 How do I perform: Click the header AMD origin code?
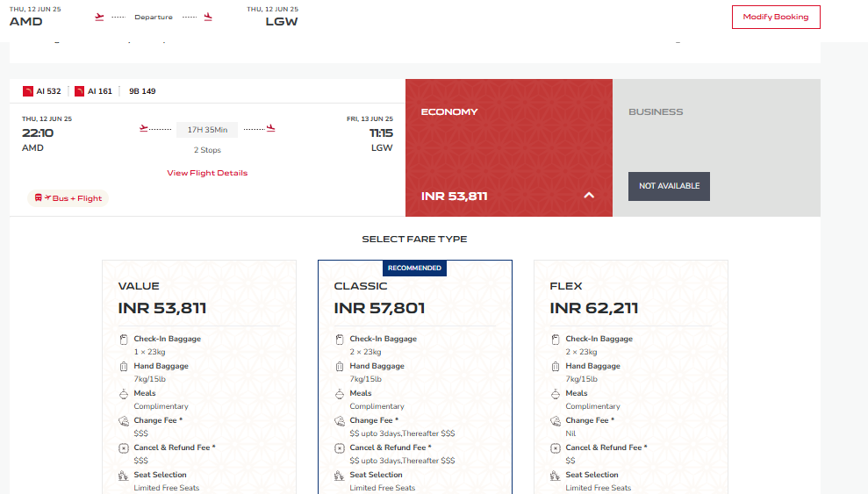[26, 22]
